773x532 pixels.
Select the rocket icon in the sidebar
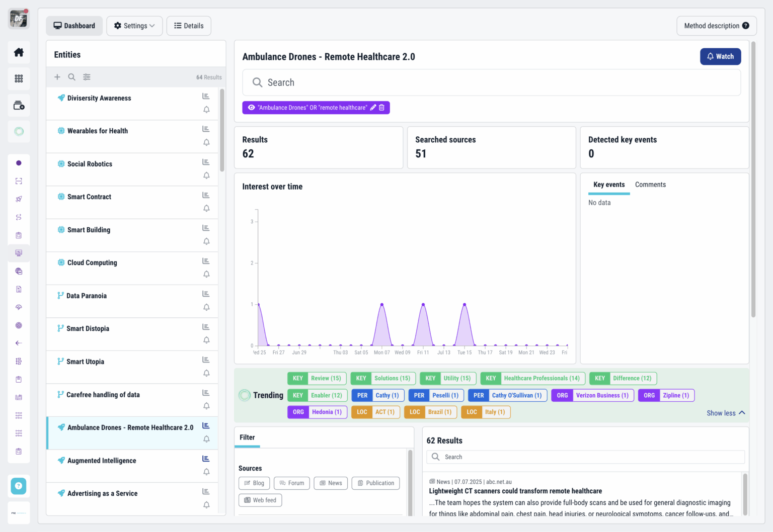click(19, 199)
